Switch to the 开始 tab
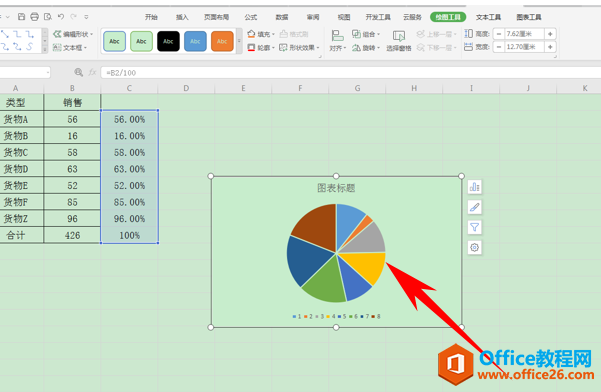601x392 pixels. click(151, 17)
